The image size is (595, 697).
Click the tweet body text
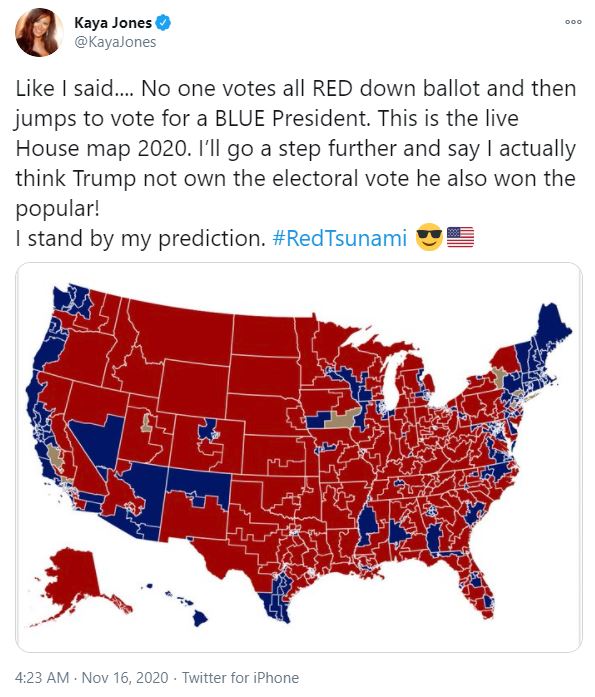(296, 163)
